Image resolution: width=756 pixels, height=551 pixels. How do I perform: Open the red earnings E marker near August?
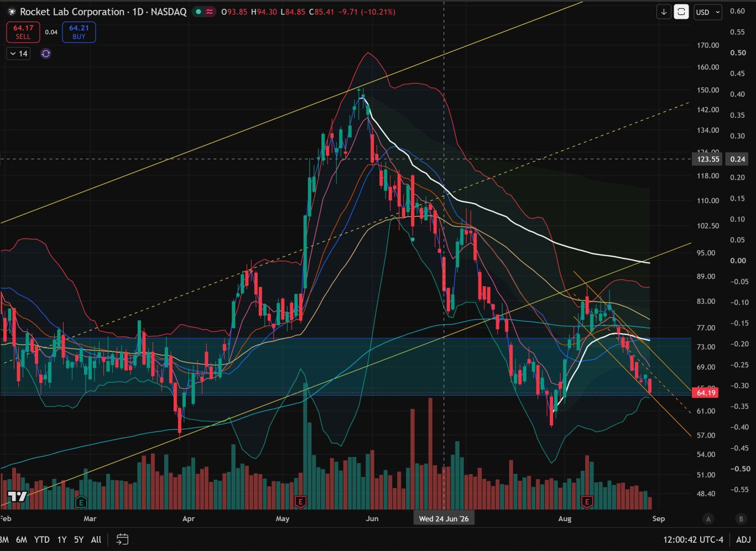[587, 501]
